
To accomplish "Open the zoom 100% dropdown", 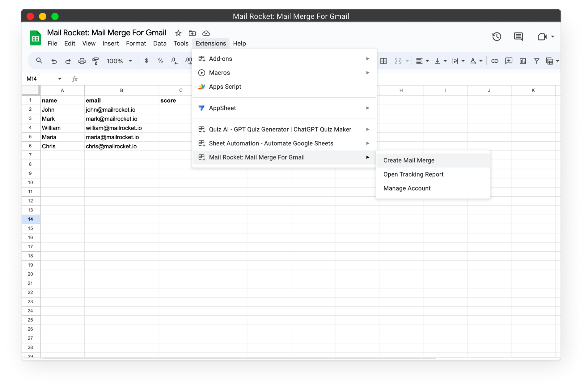I will (119, 61).
